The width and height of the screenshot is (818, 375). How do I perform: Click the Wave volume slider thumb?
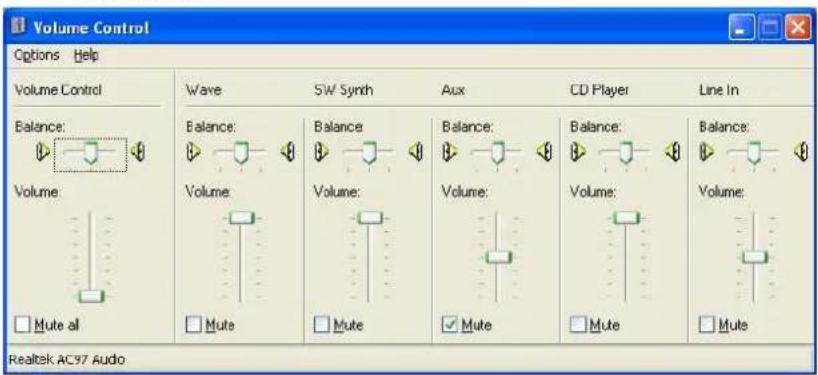[242, 217]
